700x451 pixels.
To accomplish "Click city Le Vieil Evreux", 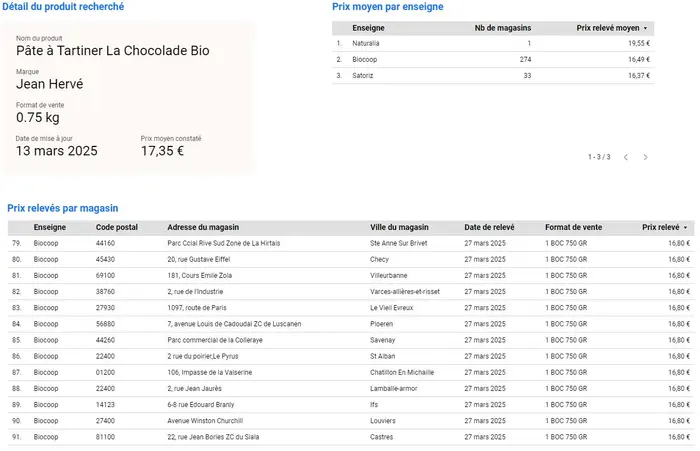I will 392,308.
